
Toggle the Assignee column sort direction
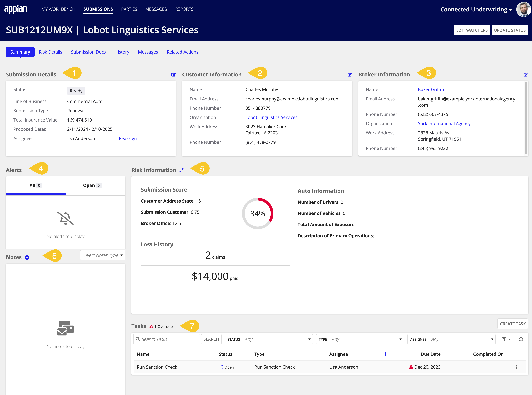tap(386, 354)
